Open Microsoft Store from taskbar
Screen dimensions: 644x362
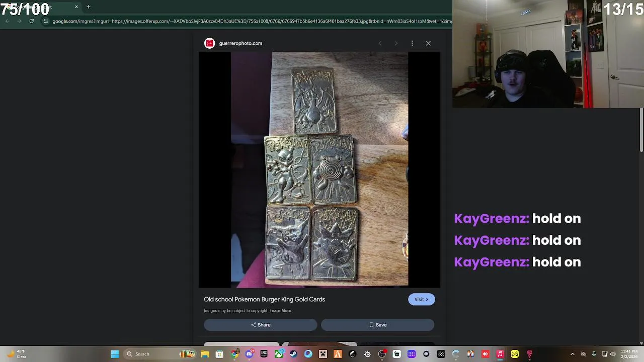219,354
